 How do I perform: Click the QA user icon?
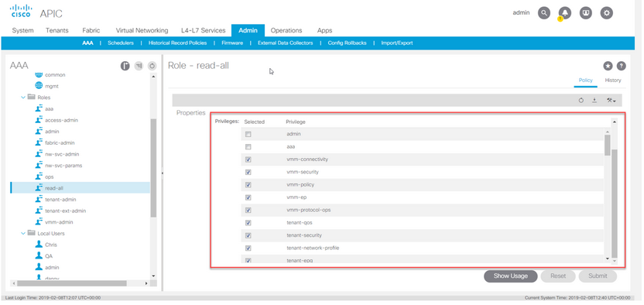(39, 255)
